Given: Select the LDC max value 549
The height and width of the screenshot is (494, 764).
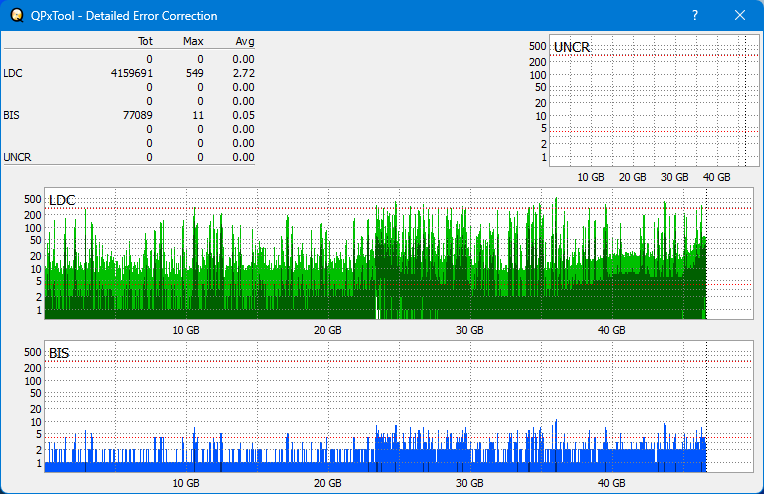Looking at the screenshot, I should tap(194, 73).
